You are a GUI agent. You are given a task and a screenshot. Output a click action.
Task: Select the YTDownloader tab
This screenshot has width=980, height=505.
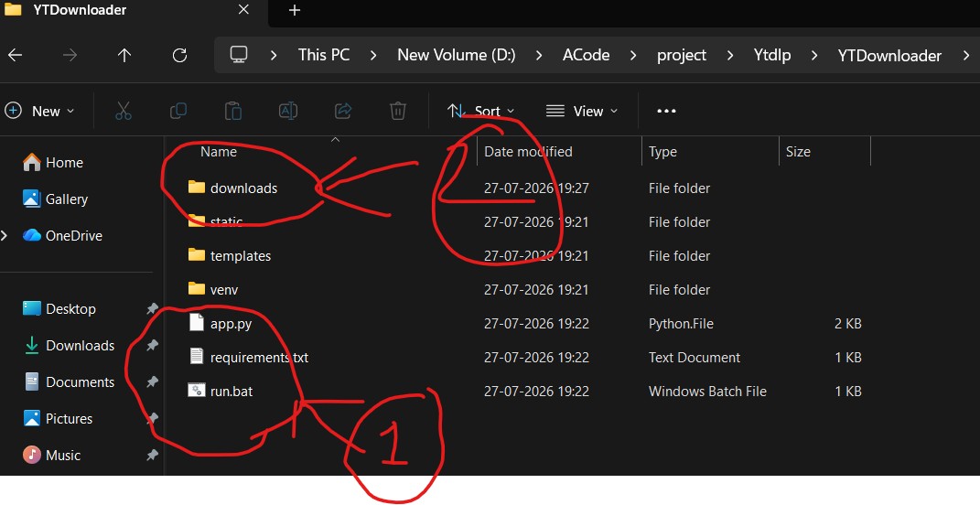(133, 10)
